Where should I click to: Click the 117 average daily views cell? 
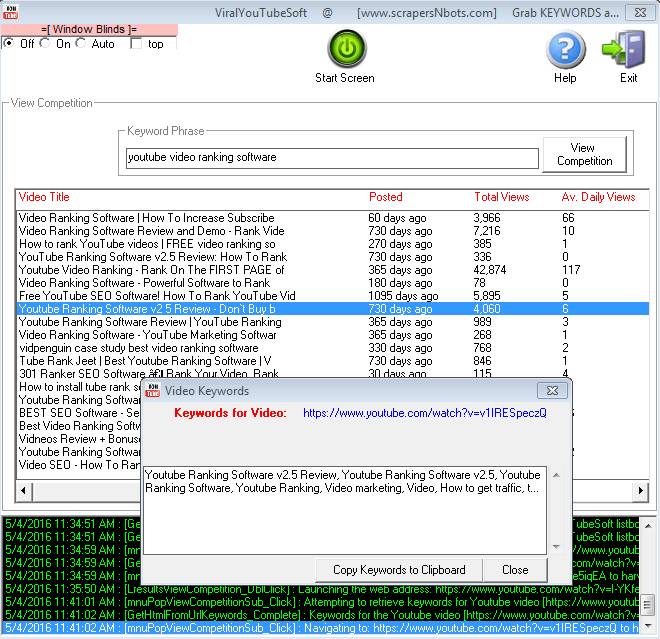coord(571,270)
